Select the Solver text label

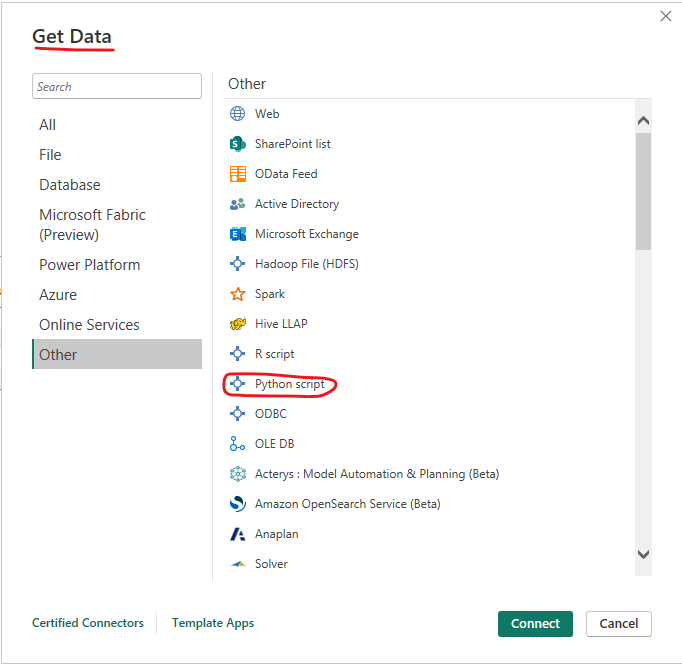click(x=271, y=564)
